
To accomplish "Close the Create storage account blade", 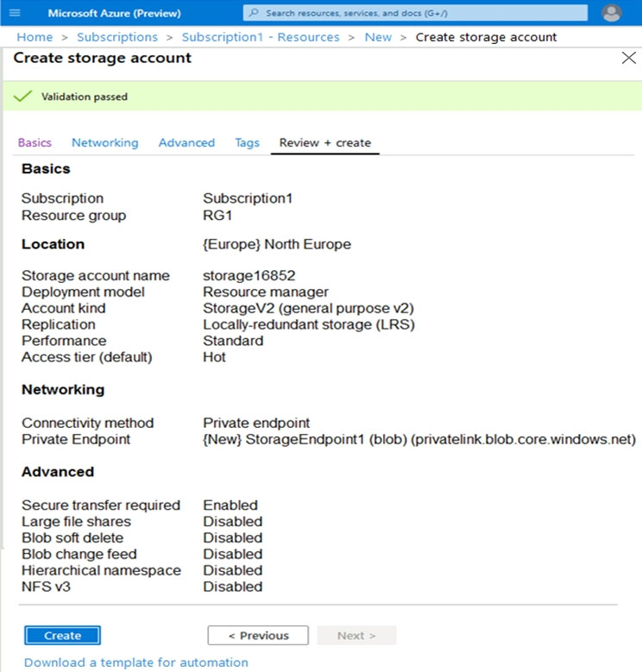I will [x=628, y=59].
